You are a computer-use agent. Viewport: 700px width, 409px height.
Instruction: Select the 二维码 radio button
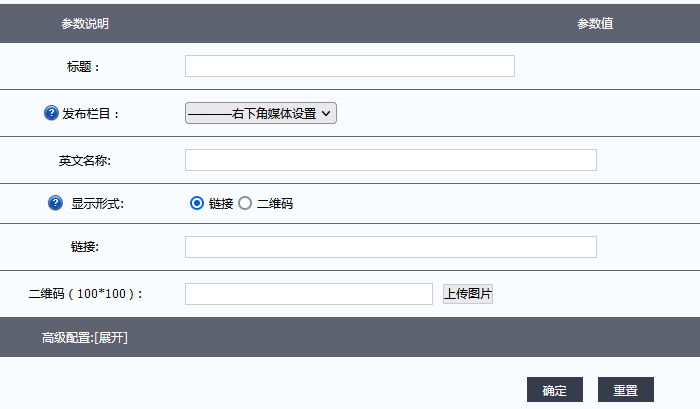pos(245,203)
